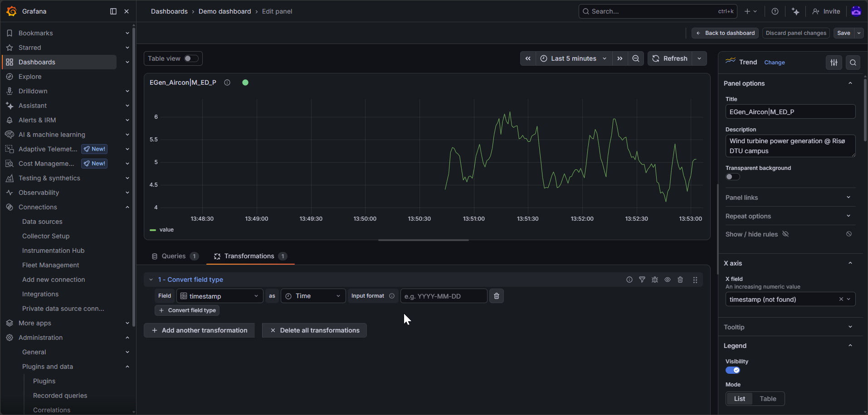Screen dimensions: 868x415
Task: Show help for Convert field type transformation
Action: tap(629, 280)
